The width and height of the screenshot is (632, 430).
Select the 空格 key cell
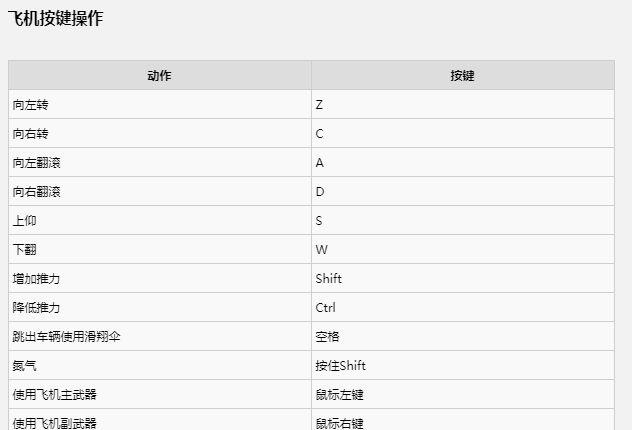tap(327, 336)
